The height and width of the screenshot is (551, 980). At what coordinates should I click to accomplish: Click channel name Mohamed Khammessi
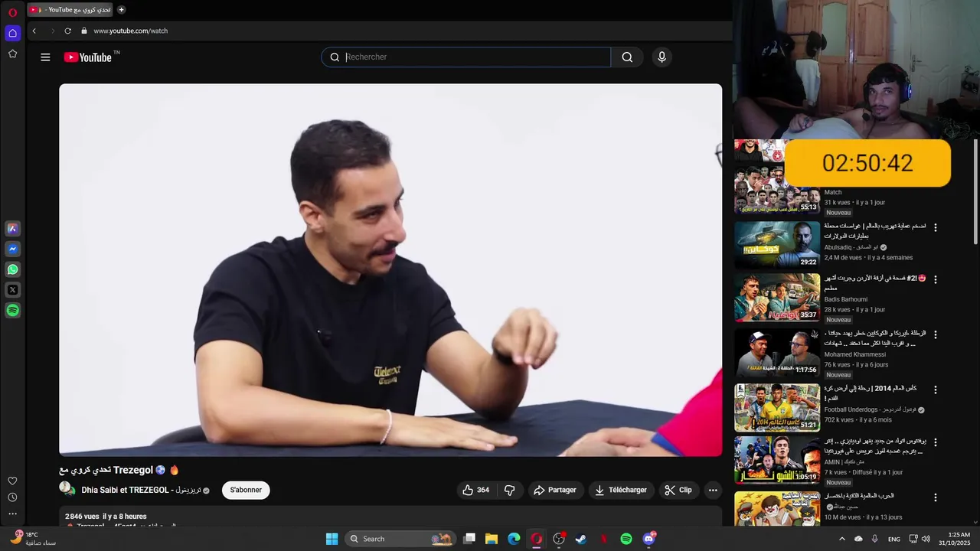click(856, 354)
